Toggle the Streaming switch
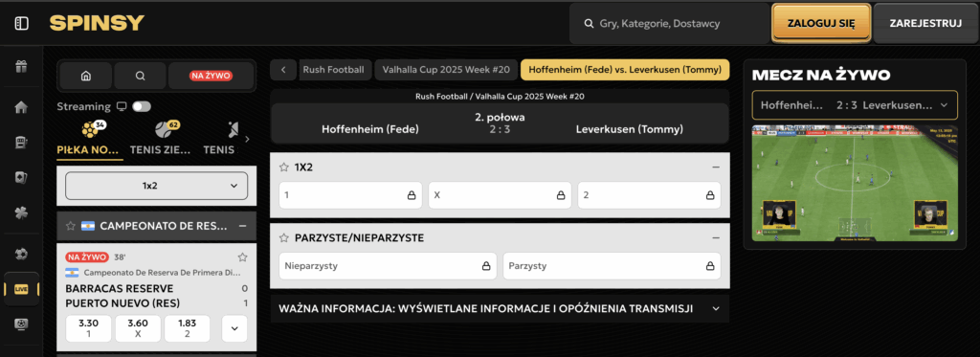This screenshot has width=980, height=357. [x=142, y=106]
